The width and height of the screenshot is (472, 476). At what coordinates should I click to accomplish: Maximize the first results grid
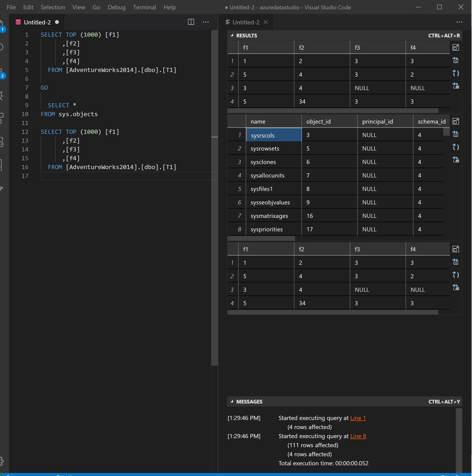pos(455,47)
